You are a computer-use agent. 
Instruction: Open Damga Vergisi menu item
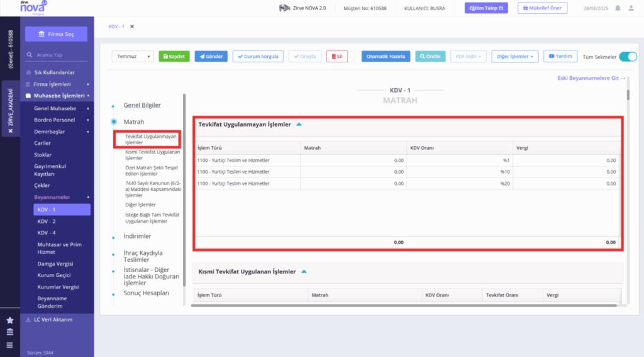(55, 264)
